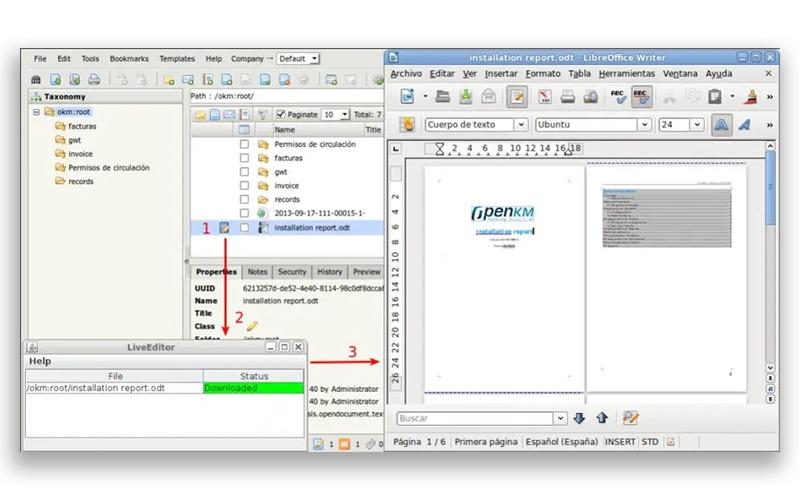Click the INSERT mode indicator in Writer status bar
The image size is (800, 500).
(620, 442)
